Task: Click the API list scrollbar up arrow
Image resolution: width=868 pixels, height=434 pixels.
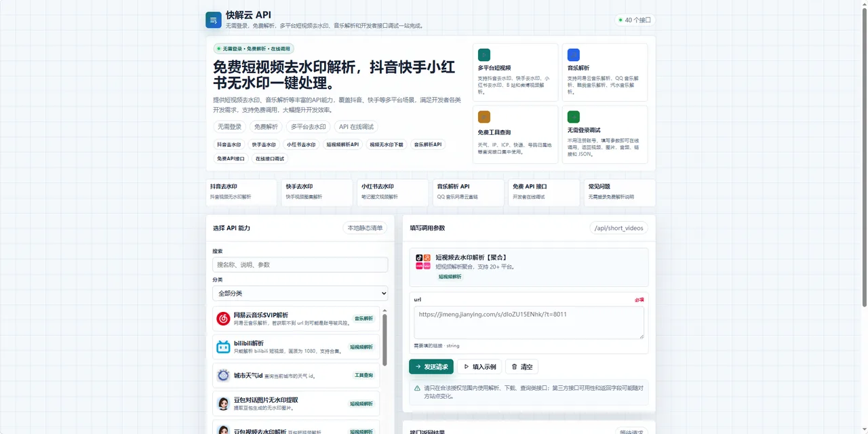Action: (385, 310)
